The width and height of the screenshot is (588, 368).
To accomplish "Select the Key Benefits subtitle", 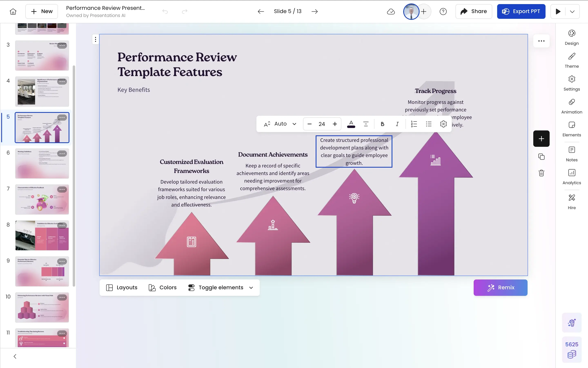I will click(x=134, y=90).
